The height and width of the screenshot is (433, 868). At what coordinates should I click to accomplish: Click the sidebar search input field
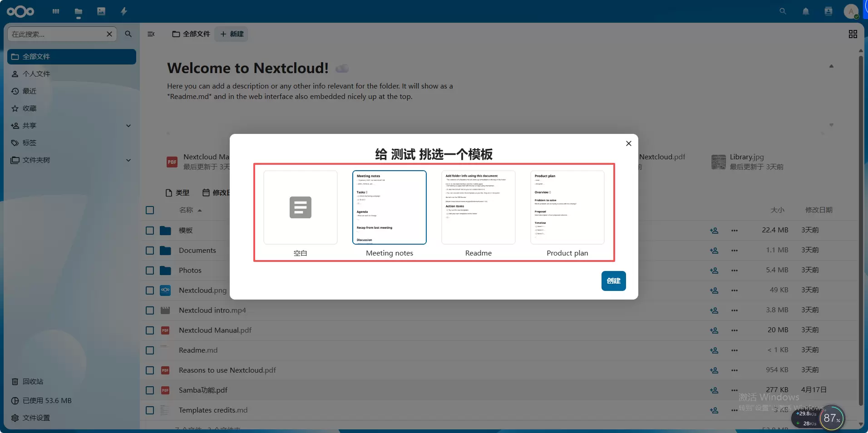(x=57, y=34)
